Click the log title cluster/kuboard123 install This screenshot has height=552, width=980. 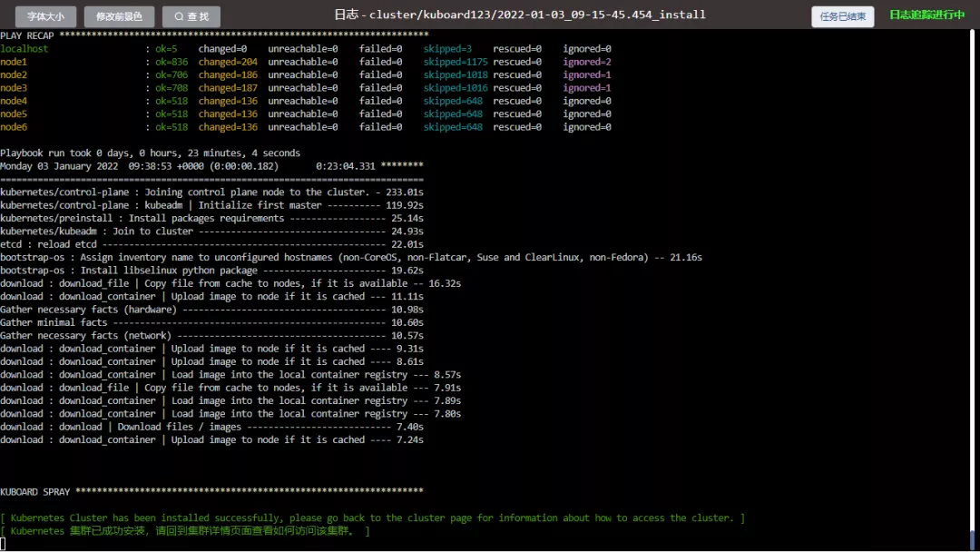[520, 15]
